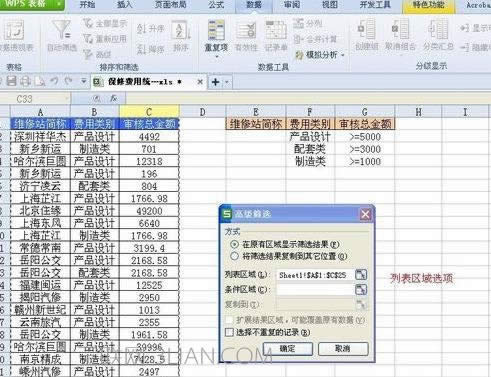The image size is (491, 377).
Task: Switch to the 公式 ribbon tab
Action: (216, 5)
